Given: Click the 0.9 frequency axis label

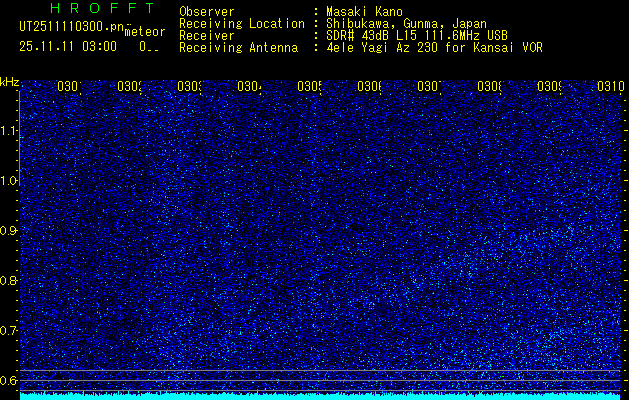Looking at the screenshot, I should (8, 231).
